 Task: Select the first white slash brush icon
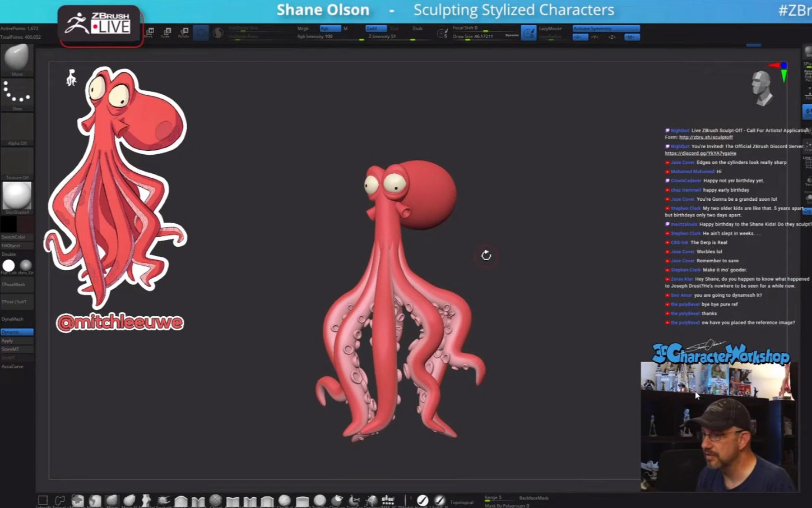point(423,500)
